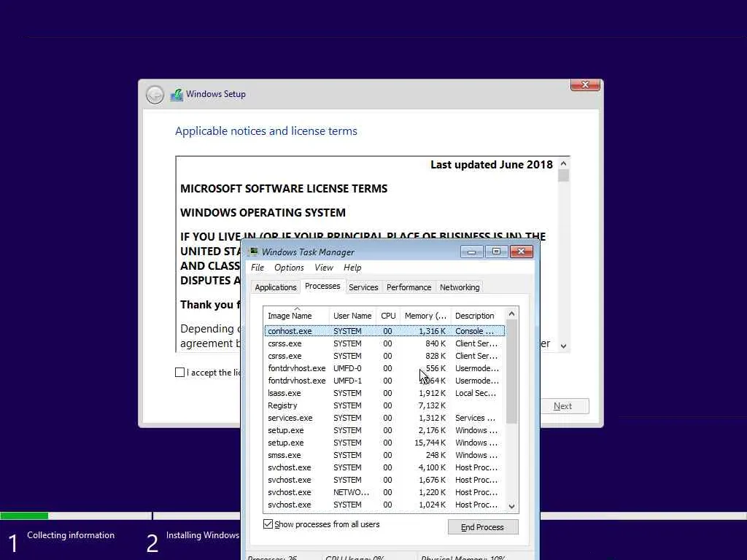The image size is (747, 560).
Task: Select the conhost.exe process row
Action: coord(384,331)
